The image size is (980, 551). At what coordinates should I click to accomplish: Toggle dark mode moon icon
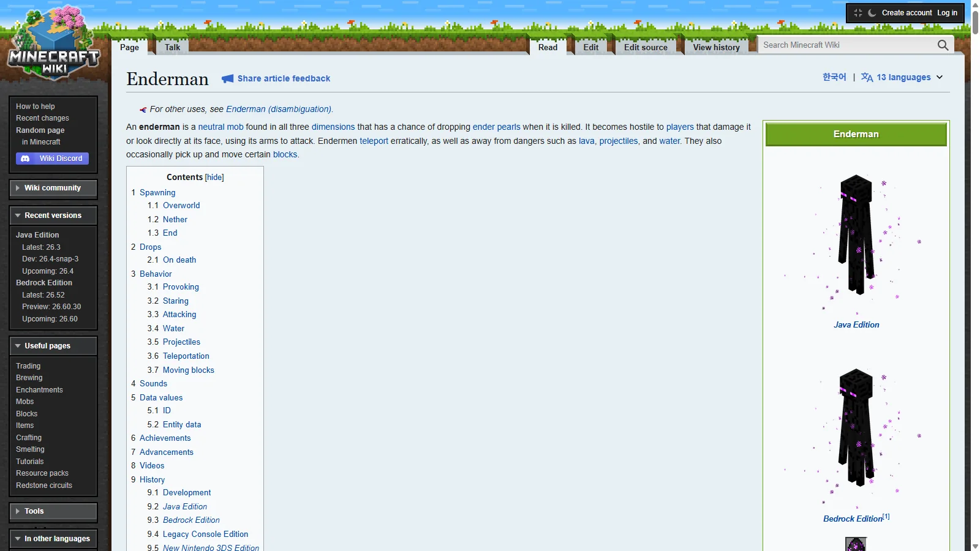(872, 13)
